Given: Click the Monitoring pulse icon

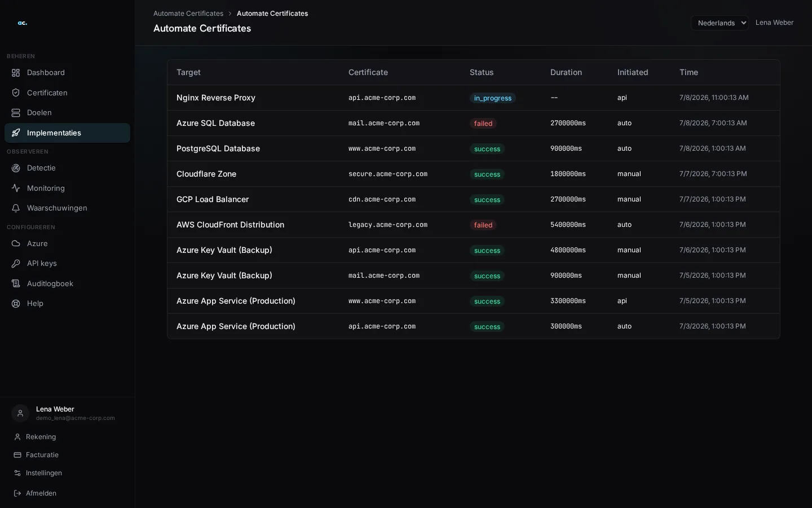Looking at the screenshot, I should (16, 189).
